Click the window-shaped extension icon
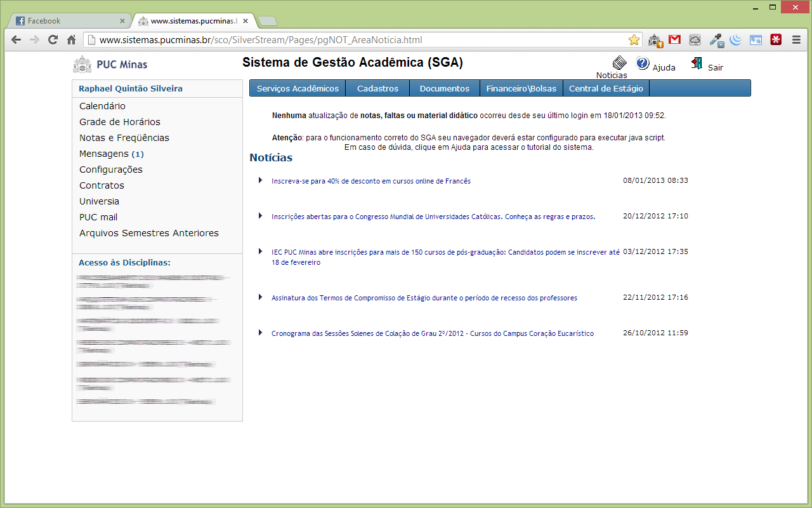Screen dimensions: 812x508 tap(756, 39)
